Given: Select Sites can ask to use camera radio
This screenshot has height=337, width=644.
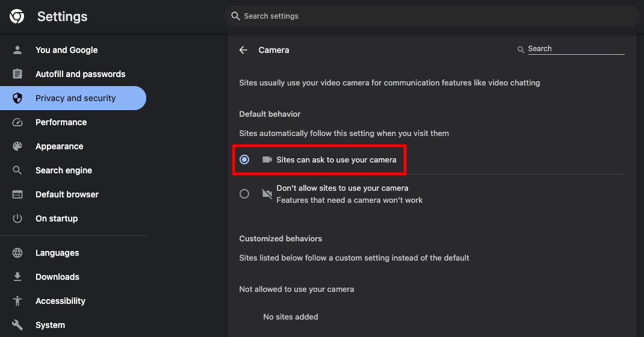Looking at the screenshot, I should 244,159.
